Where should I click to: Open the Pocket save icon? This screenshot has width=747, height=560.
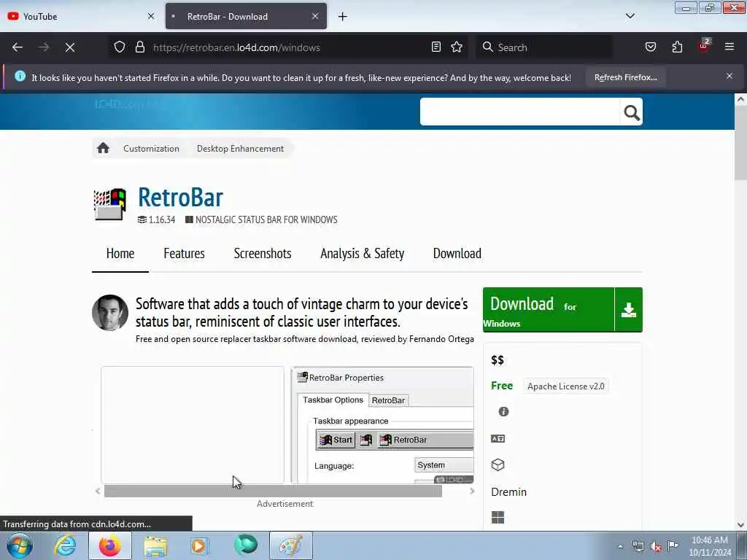[651, 47]
